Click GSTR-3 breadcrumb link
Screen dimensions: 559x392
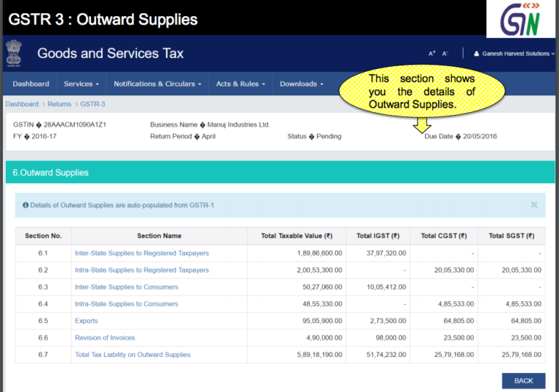[92, 104]
